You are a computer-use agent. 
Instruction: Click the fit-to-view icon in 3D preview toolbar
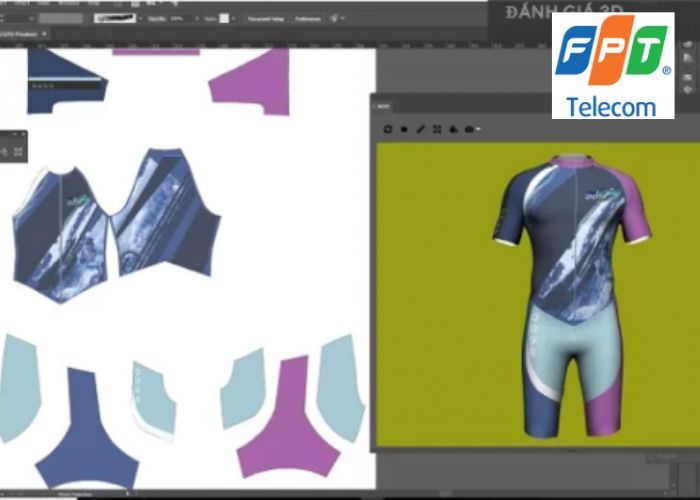[x=437, y=129]
